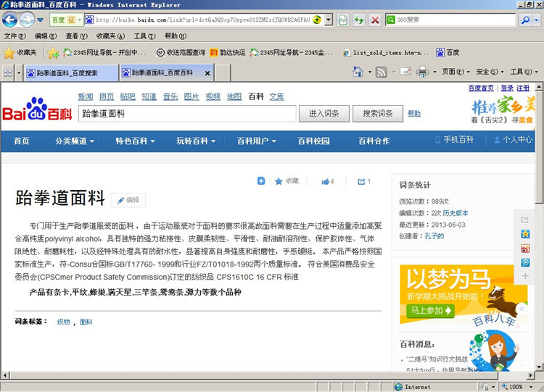Open the tab list dropdown arrow
The image size is (544, 392).
pos(19,72)
